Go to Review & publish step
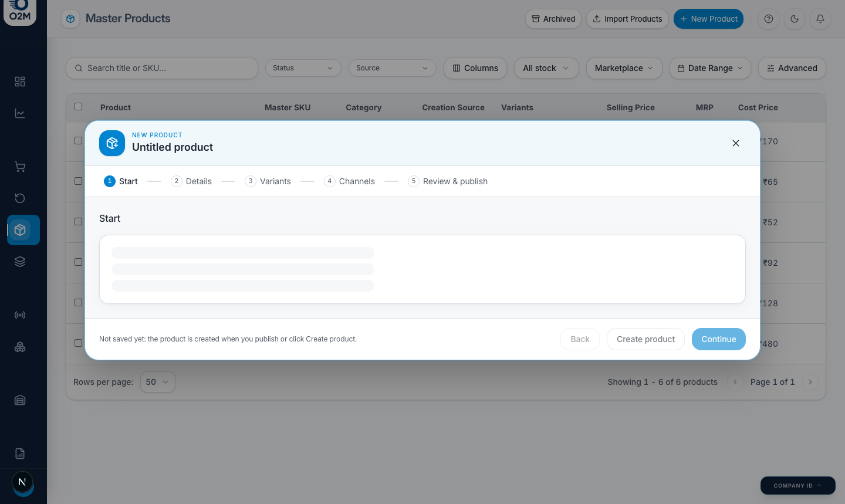 (448, 181)
